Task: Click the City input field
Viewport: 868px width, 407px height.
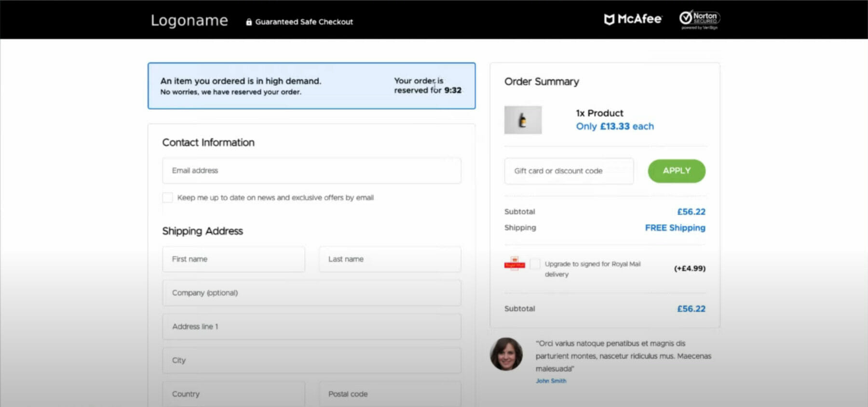Action: click(312, 360)
